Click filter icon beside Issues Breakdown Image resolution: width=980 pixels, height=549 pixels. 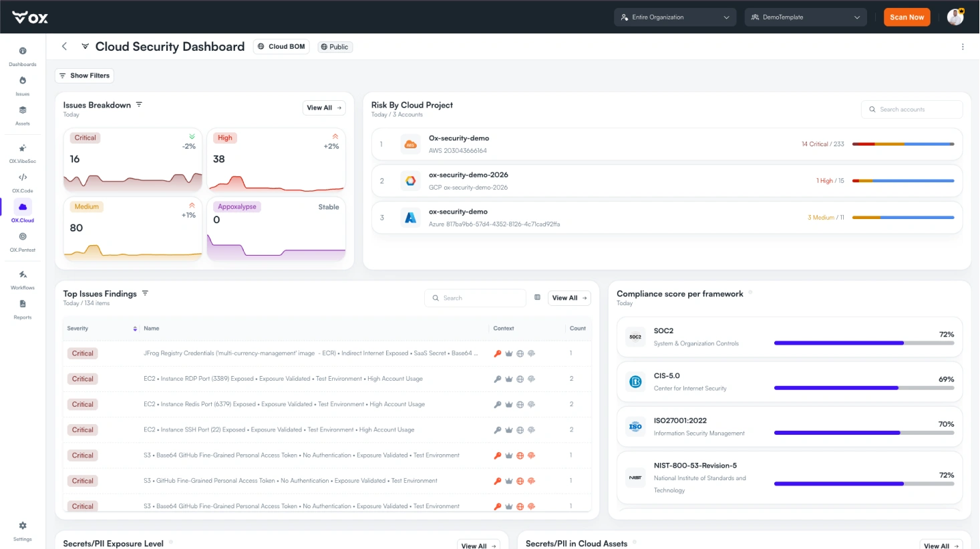[139, 105]
